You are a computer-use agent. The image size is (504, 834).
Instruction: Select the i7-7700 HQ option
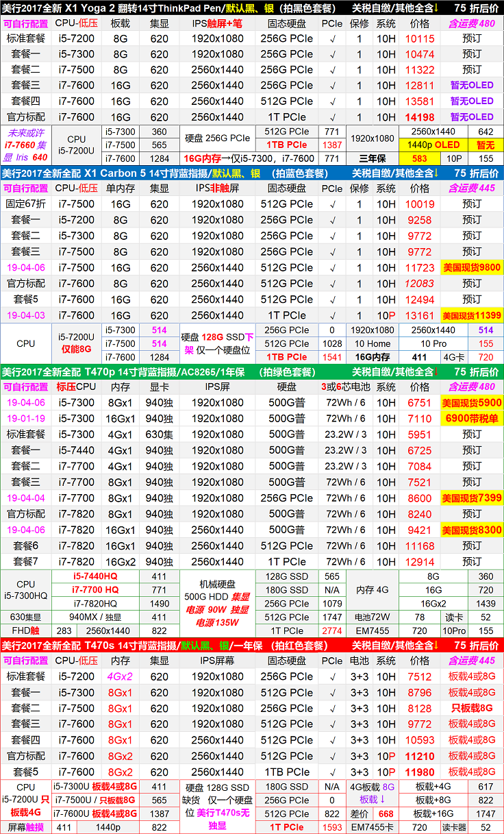pos(95,590)
